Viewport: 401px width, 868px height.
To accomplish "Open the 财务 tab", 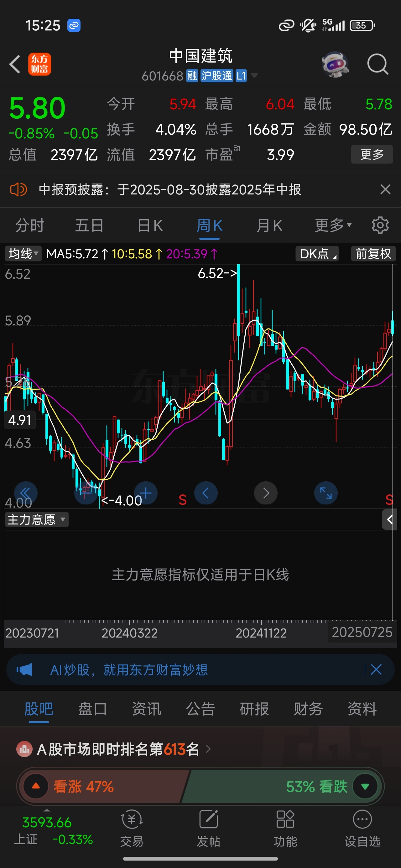I will pos(308,709).
